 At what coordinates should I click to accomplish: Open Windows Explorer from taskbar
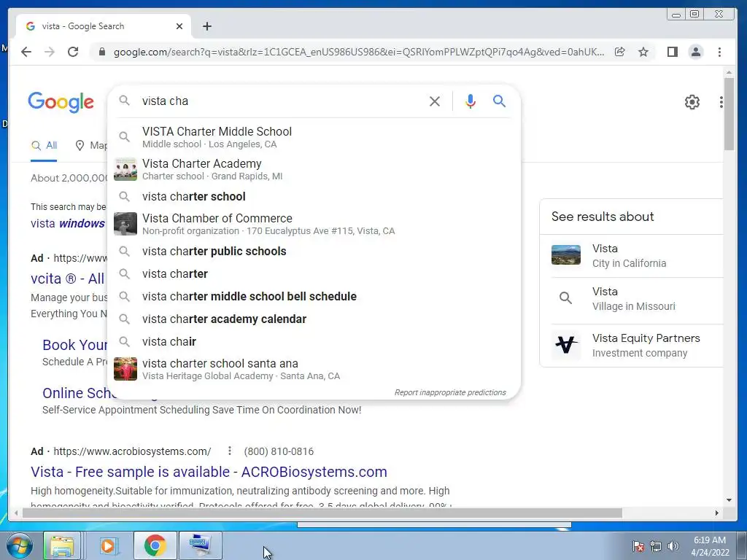[63, 545]
